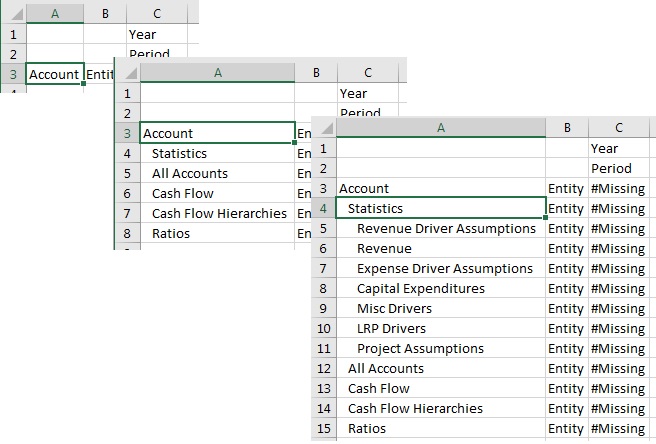Select the row 12 header

point(324,368)
